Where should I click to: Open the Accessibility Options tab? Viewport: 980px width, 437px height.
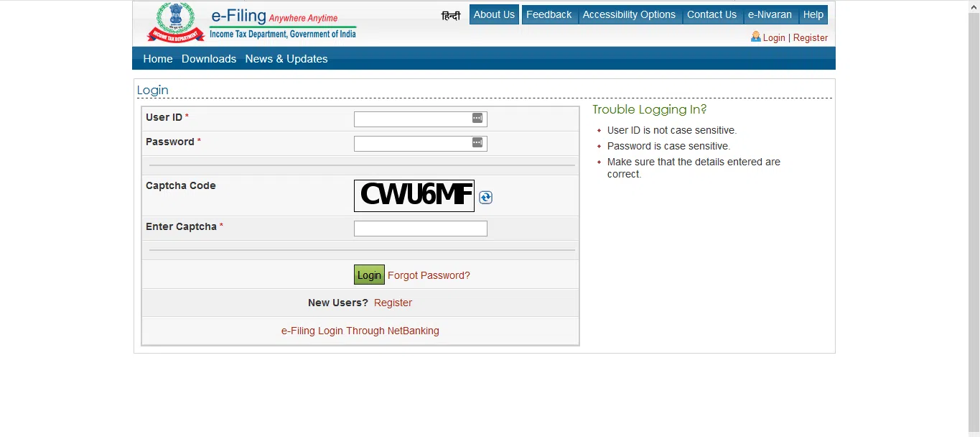coord(629,14)
